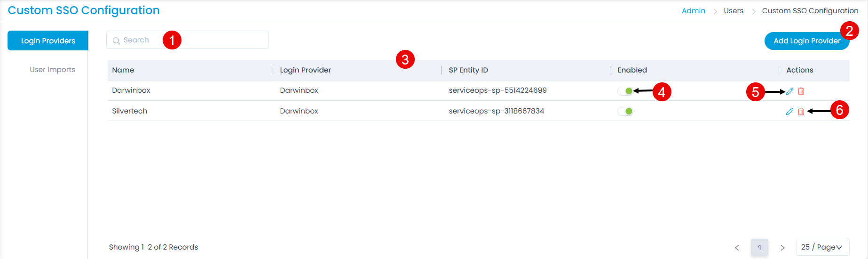Screen dimensions: 868x259
Task: Turn off the Silvertech enabled switch
Action: tap(625, 112)
